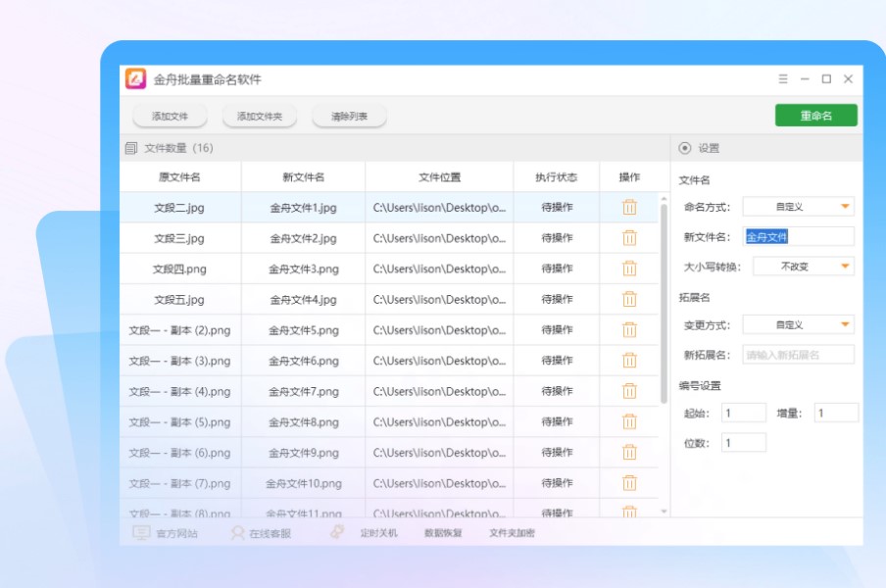
Task: Click the 文件数量 (16) label
Action: click(178, 148)
